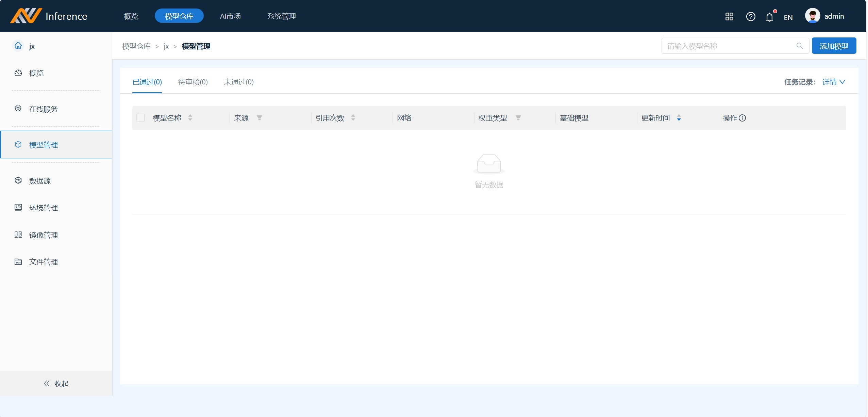Click the jx home icon in sidebar
The image size is (868, 417).
click(x=18, y=46)
